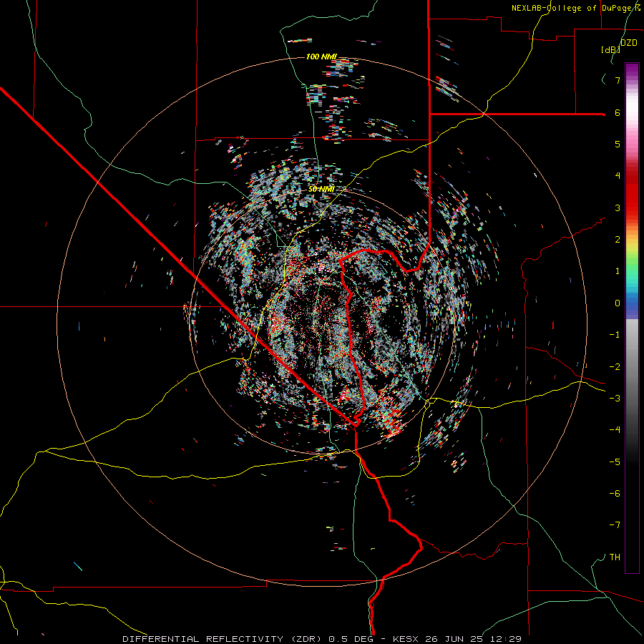Viewport: 644px width, 644px height.
Task: Click the '-1' value on color scale
Action: [x=615, y=335]
